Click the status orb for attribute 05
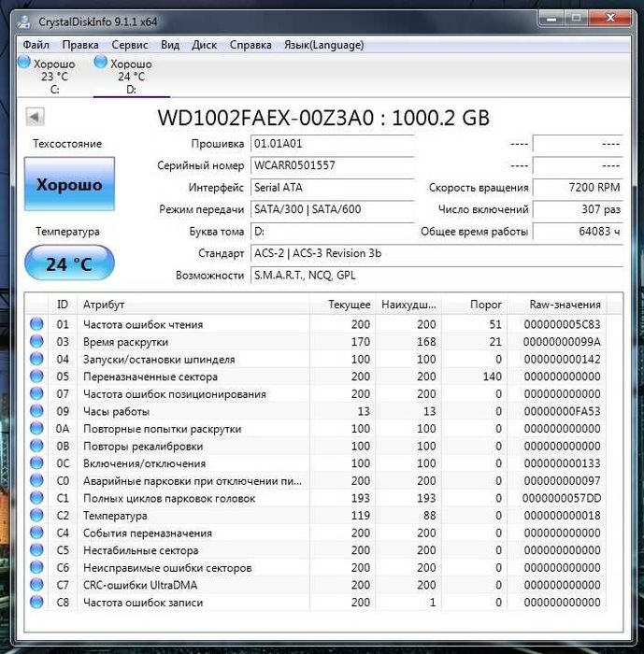Screen dimensions: 644x654 (x=36, y=376)
